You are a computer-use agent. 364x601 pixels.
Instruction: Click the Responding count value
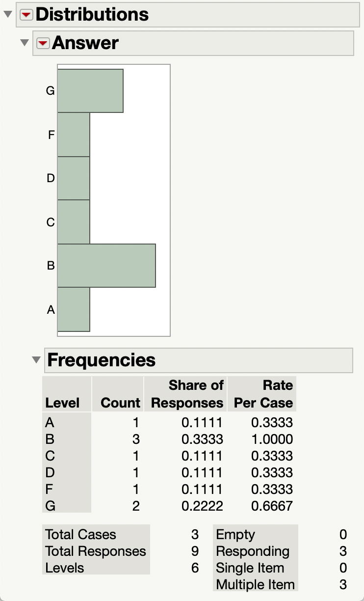[x=343, y=551]
